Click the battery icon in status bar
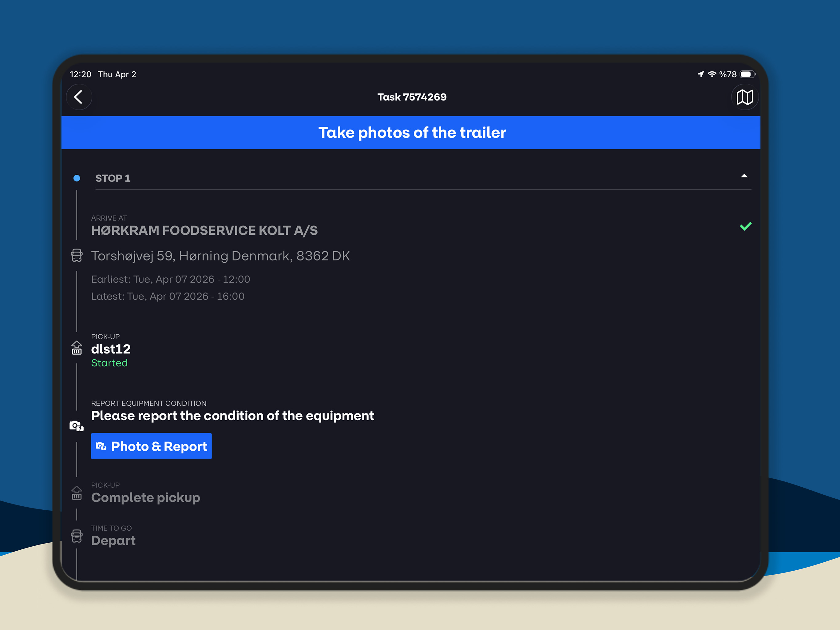This screenshot has height=630, width=840. [747, 74]
